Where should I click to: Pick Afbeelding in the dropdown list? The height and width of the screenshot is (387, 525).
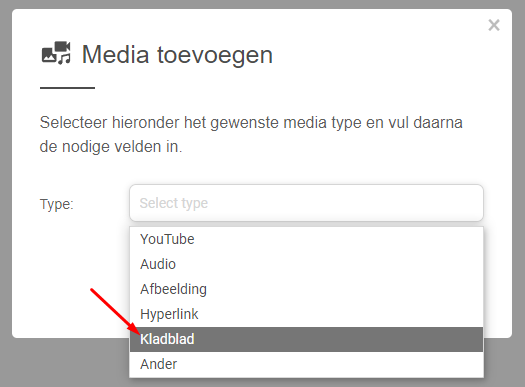coord(306,289)
